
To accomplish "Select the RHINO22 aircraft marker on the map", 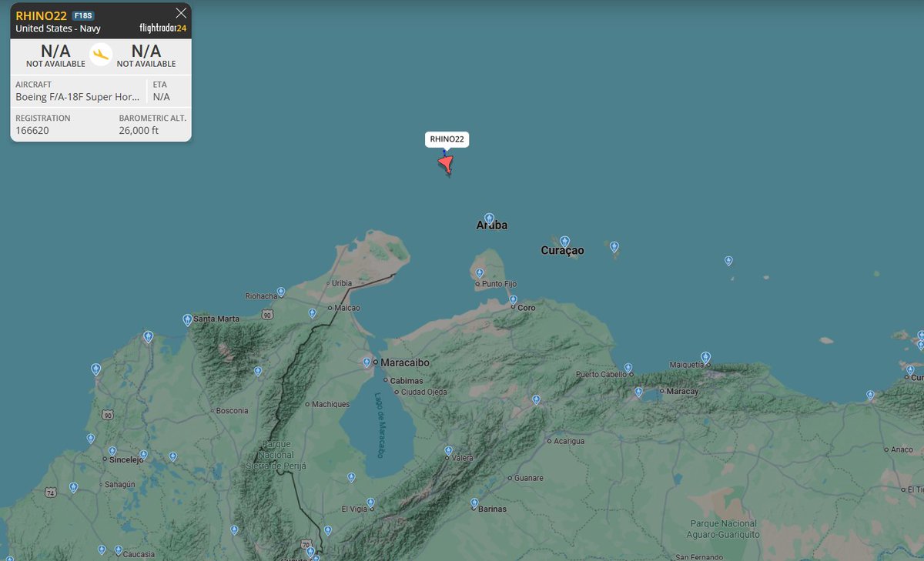I will (447, 162).
